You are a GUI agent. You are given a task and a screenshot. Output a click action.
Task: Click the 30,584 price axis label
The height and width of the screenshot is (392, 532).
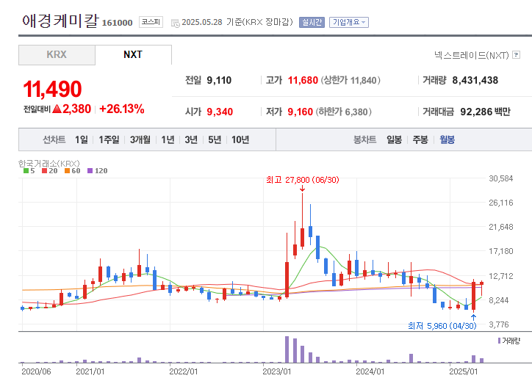tap(501, 178)
